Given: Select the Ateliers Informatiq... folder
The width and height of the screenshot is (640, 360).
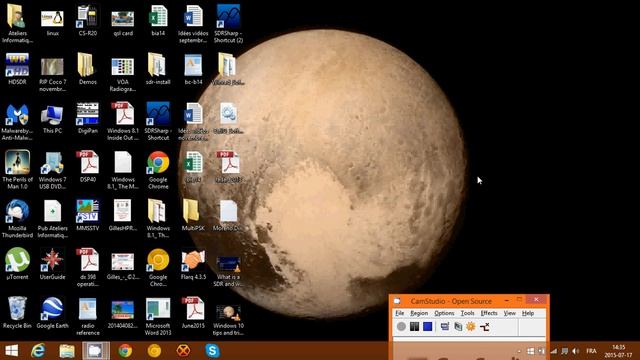Looking at the screenshot, I should (17, 24).
